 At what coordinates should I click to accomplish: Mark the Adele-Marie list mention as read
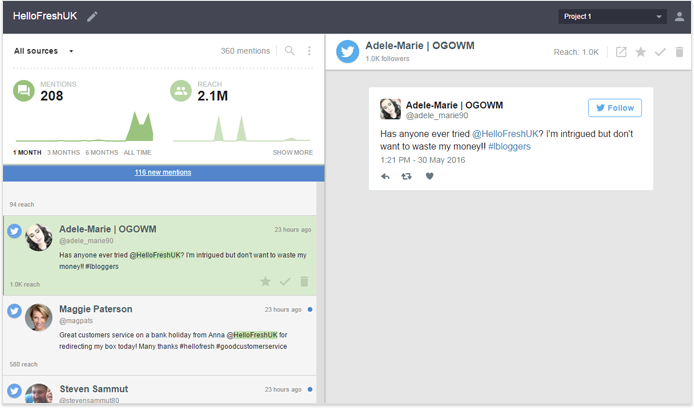pos(285,281)
